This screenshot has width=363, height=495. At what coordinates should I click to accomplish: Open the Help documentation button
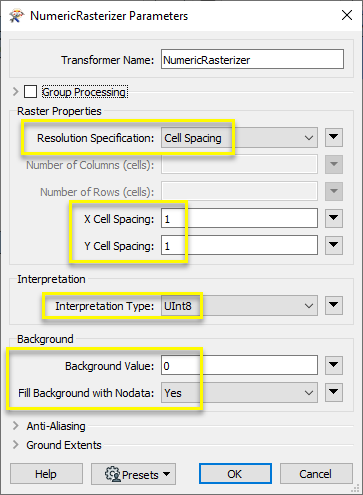[x=46, y=474]
